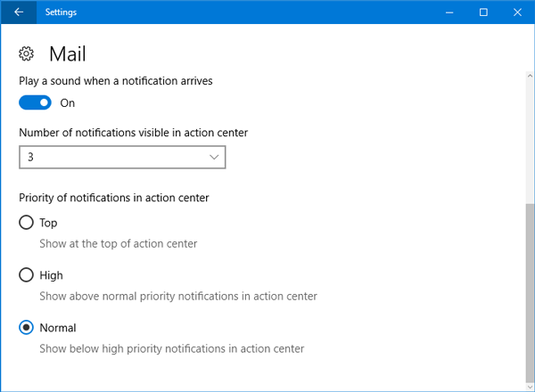Click 'Show at the top of action center'
535x392 pixels.
pyautogui.click(x=119, y=244)
